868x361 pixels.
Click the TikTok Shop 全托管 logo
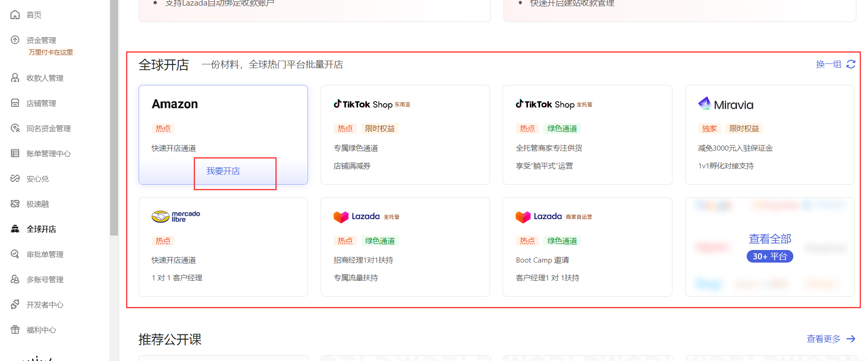[x=554, y=104]
